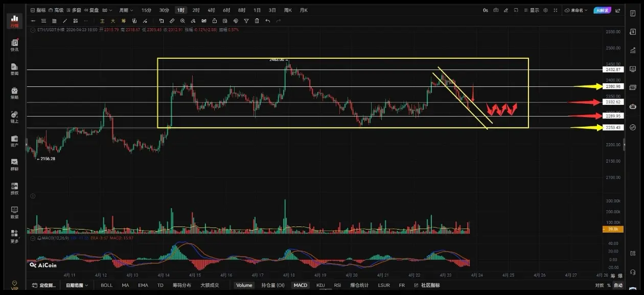Enter fullscreen with the expand icon
Screen dimensions: 644x295
(x=556, y=10)
